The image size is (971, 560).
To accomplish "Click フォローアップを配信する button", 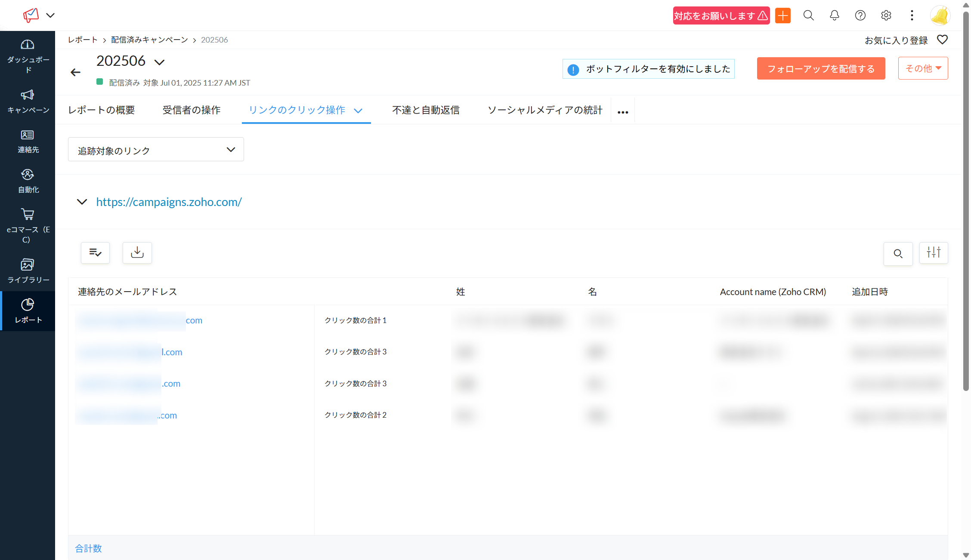I will [821, 69].
